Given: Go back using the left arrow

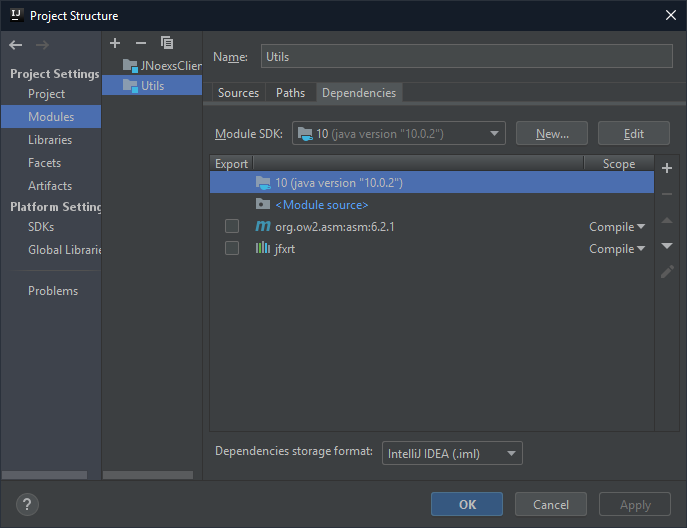Looking at the screenshot, I should [x=16, y=45].
